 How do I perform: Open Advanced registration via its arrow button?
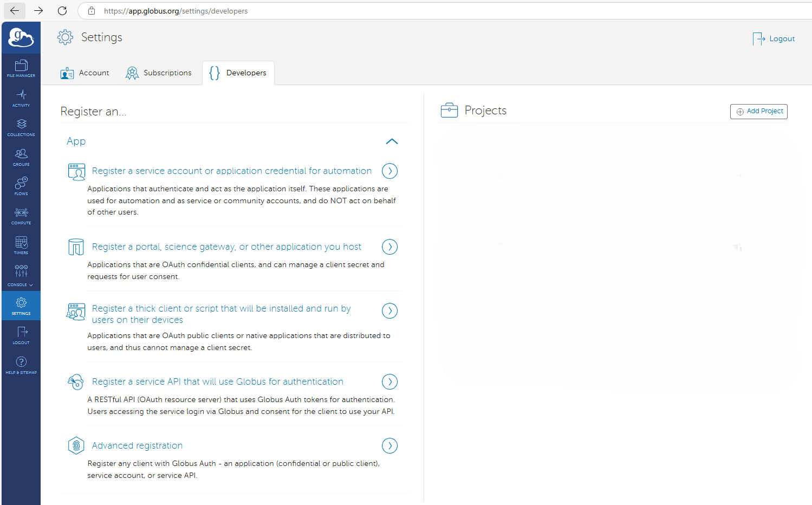(x=389, y=445)
